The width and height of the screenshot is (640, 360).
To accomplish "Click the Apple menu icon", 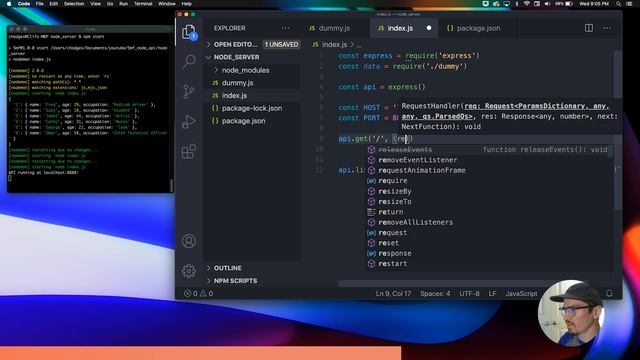I will (9, 4).
